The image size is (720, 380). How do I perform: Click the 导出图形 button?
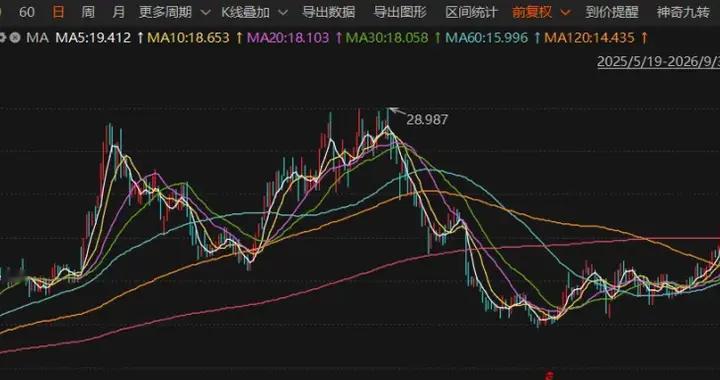tap(400, 12)
